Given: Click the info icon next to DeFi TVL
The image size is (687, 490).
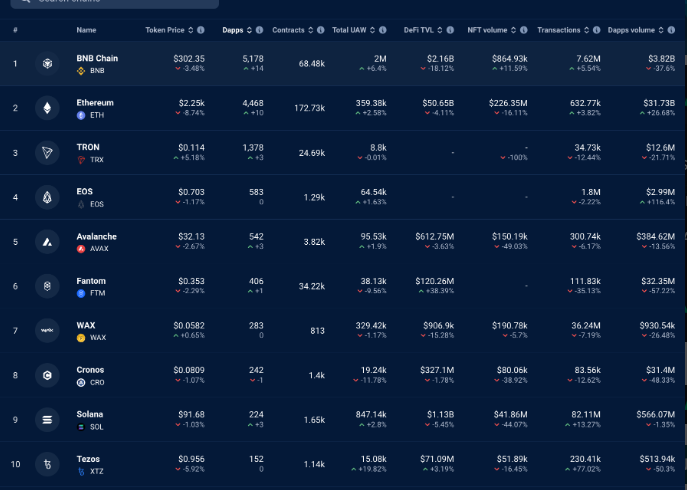Looking at the screenshot, I should coord(450,30).
